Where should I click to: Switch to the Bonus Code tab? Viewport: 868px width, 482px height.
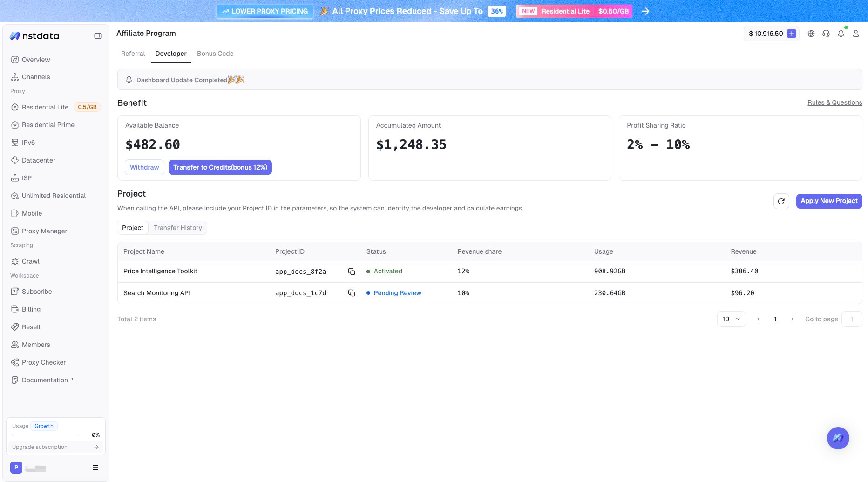tap(215, 54)
